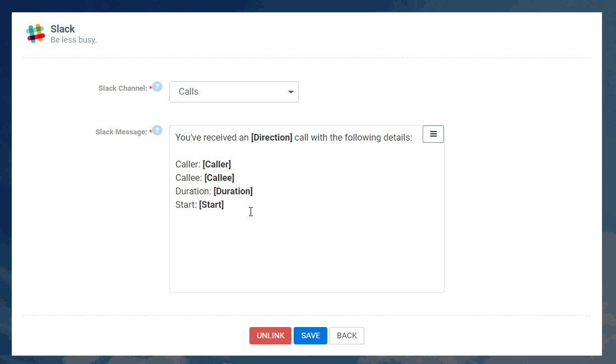616x364 pixels.
Task: Click the SAVE button
Action: click(311, 336)
